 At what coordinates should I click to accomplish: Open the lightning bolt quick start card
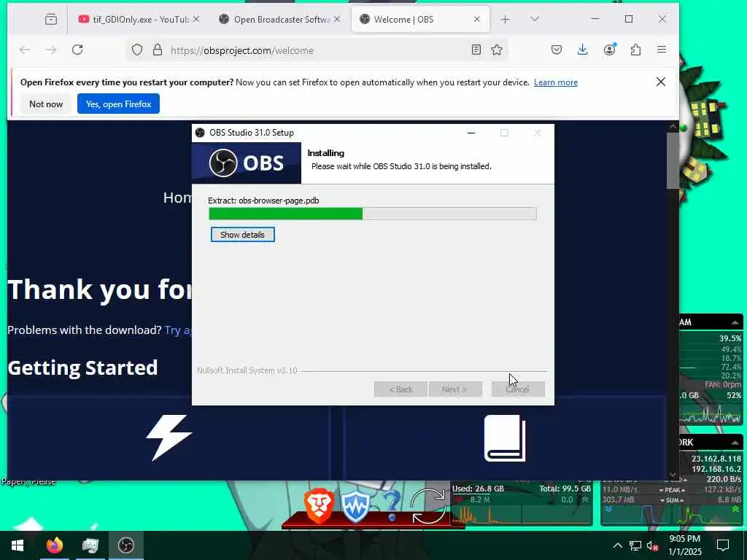tap(169, 437)
